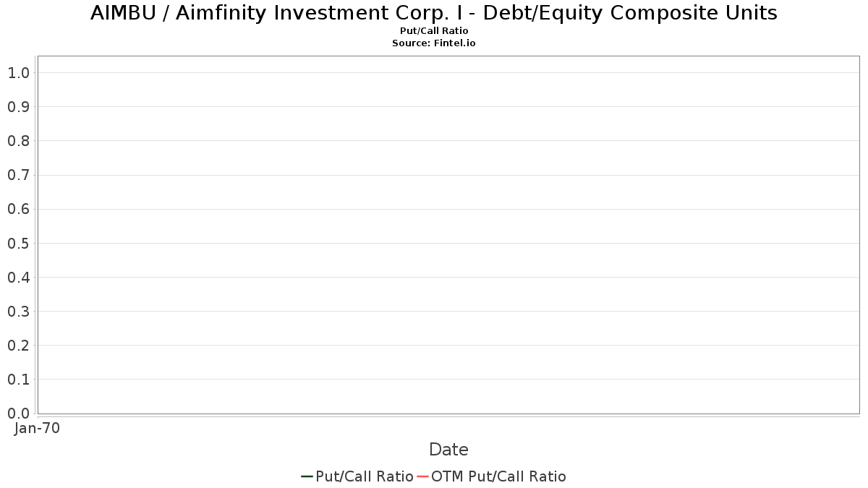Click the Put/Call Ratio legend entry
868x488 pixels.
357,476
